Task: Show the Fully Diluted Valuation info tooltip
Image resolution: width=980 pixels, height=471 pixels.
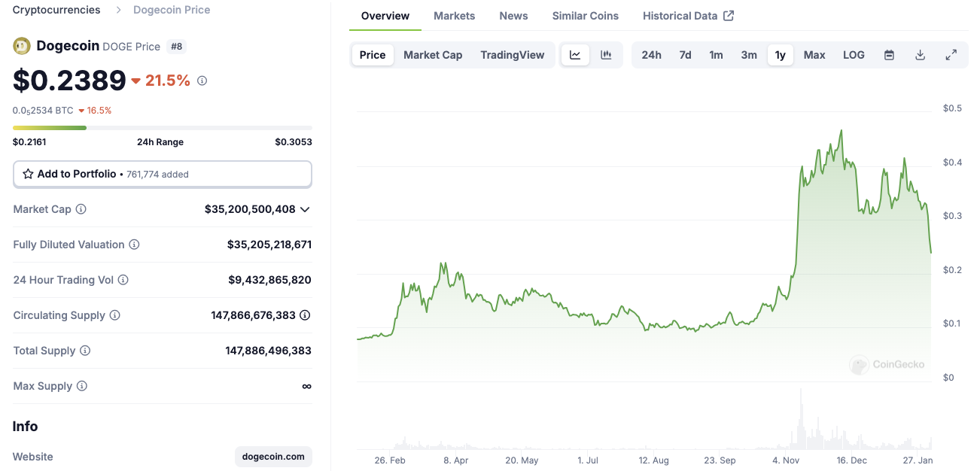Action: (x=134, y=245)
